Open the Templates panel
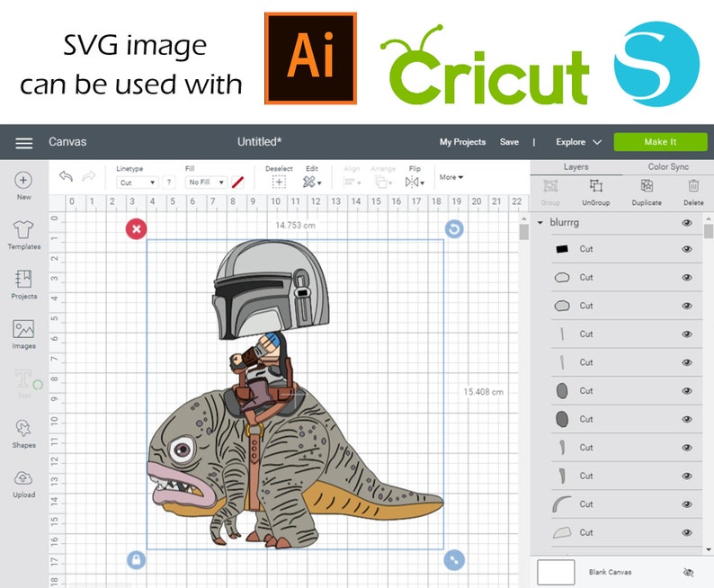The image size is (714, 588). (23, 236)
